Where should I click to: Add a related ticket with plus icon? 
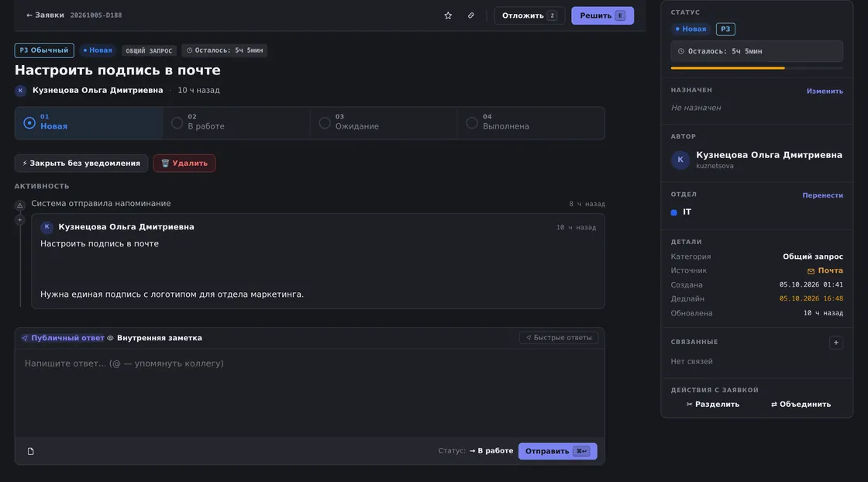(836, 343)
